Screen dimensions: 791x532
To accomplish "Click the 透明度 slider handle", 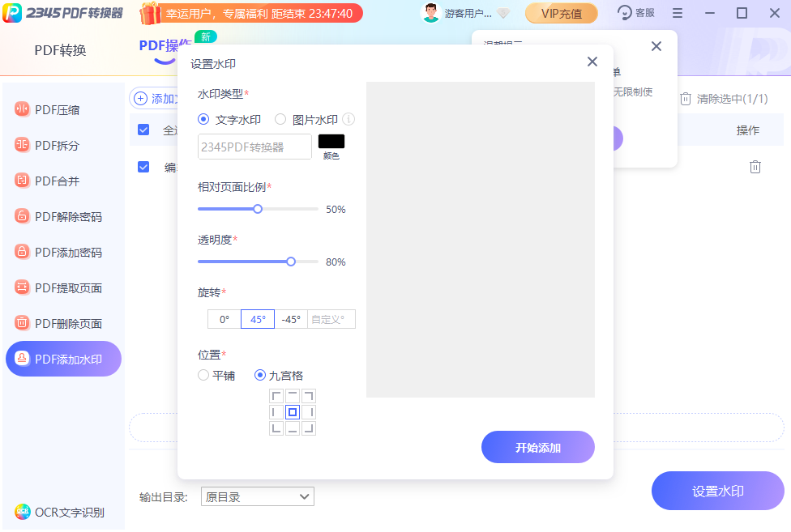I will click(291, 262).
